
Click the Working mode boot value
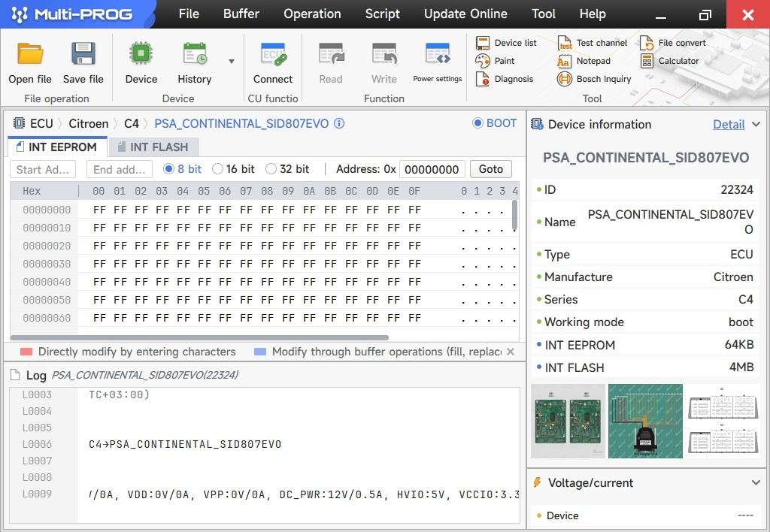(741, 322)
